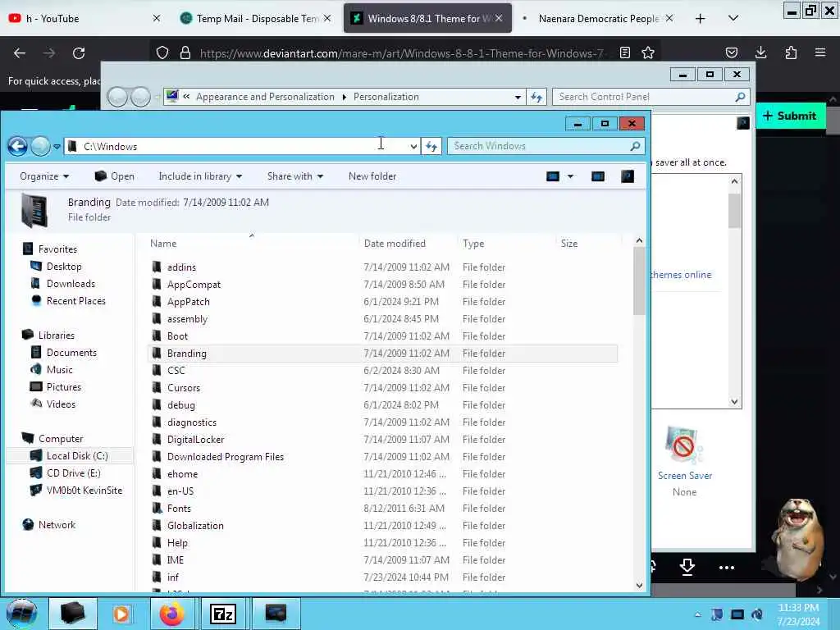Select the Fonts folder row
This screenshot has height=630, width=840.
[382, 509]
